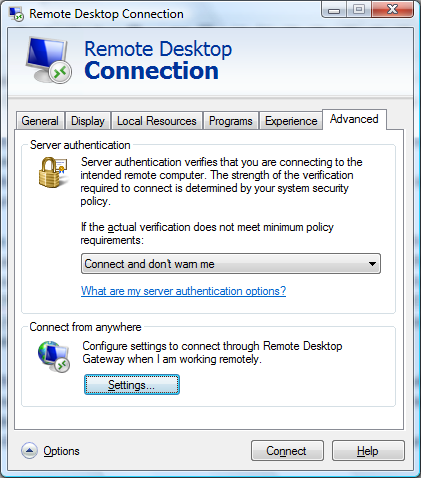Image resolution: width=421 pixels, height=478 pixels.
Task: Open the Local Resources tab
Action: 157,121
